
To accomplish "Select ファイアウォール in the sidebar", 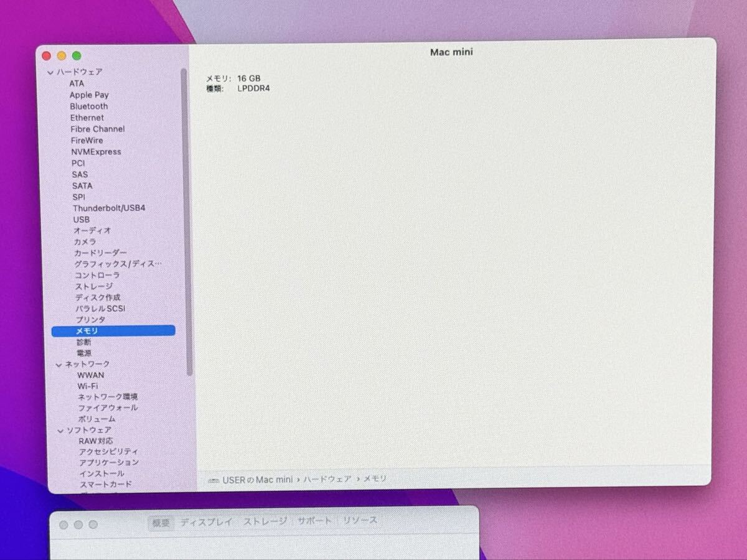I will pos(108,408).
